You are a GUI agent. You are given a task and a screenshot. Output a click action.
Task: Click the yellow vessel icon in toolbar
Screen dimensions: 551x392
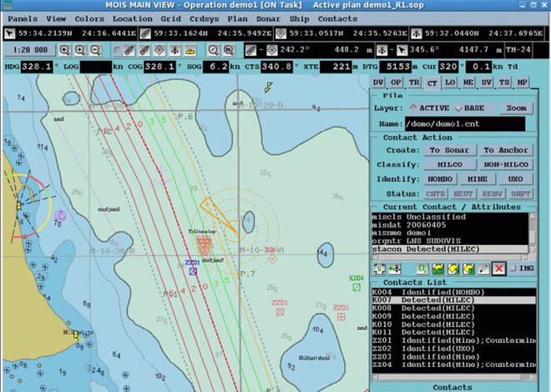click(x=190, y=50)
